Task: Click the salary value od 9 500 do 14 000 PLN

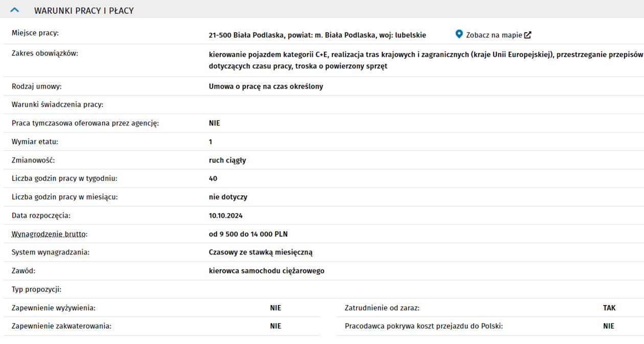Action: (248, 234)
